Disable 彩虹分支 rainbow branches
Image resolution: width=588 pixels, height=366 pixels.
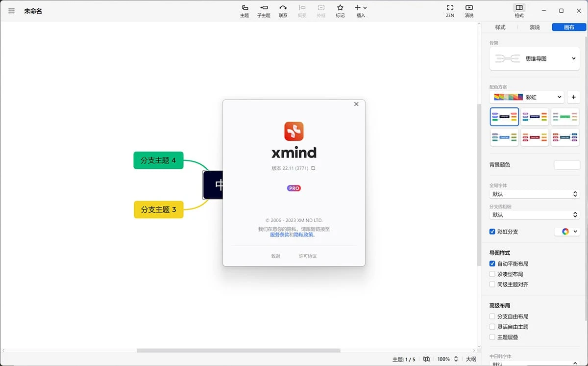[x=492, y=231]
